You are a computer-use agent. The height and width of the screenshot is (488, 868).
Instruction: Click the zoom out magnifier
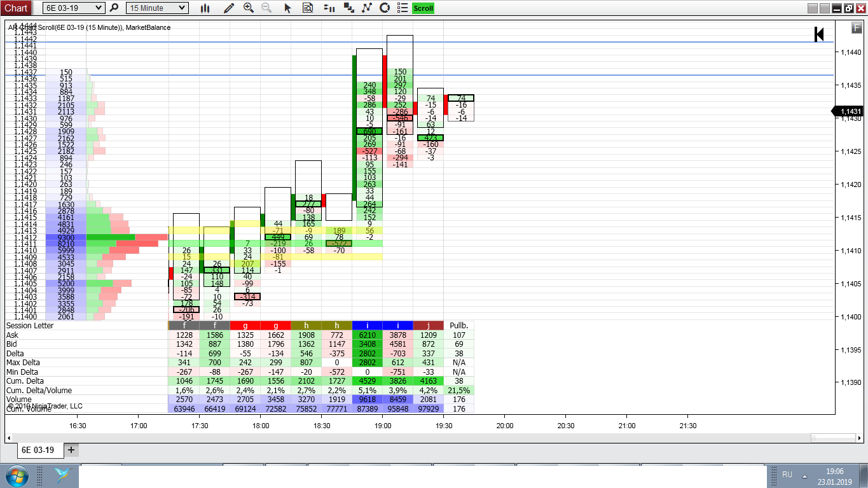click(x=266, y=8)
